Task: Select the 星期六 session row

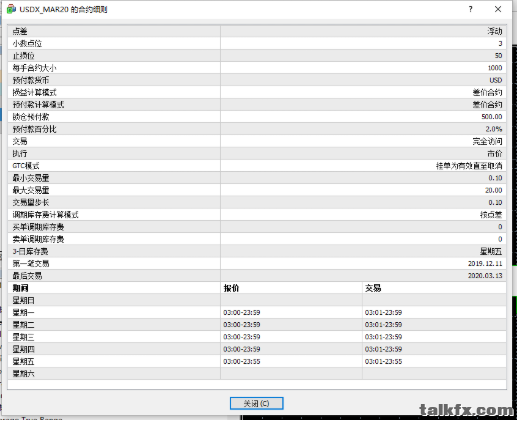Action: pos(257,374)
